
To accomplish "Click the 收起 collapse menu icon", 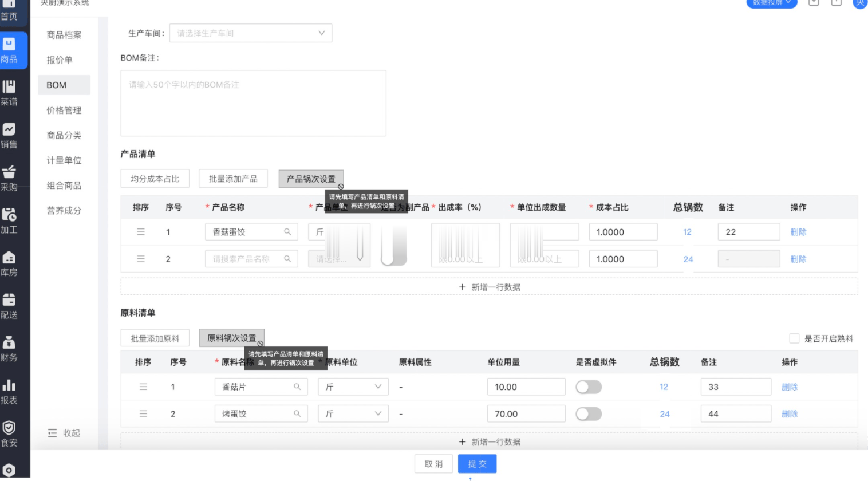I will [x=53, y=433].
